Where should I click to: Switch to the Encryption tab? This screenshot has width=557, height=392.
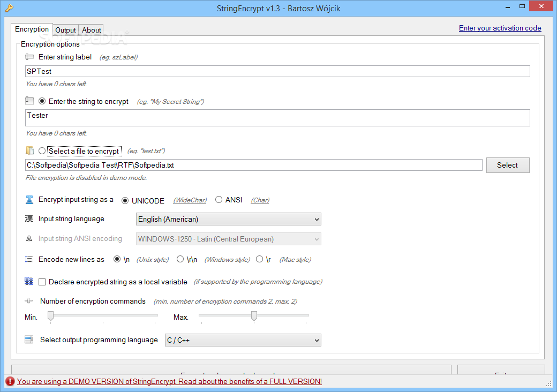[32, 29]
